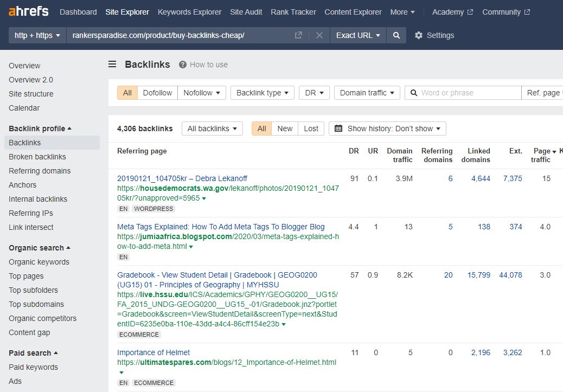Select the New backlinks toggle
This screenshot has height=392, width=563.
285,128
